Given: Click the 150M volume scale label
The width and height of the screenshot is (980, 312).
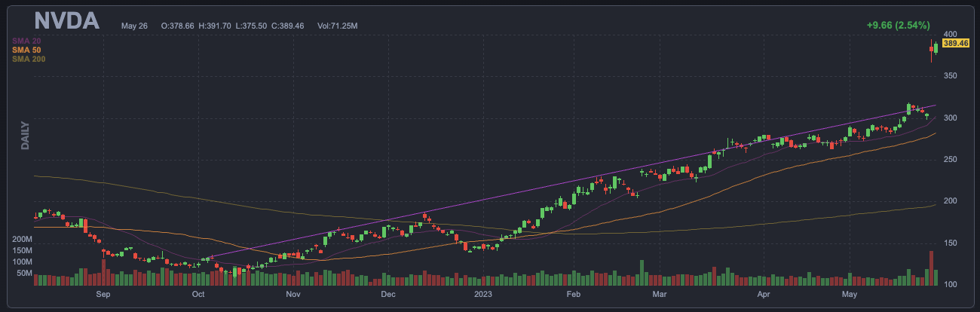Looking at the screenshot, I should pyautogui.click(x=22, y=250).
